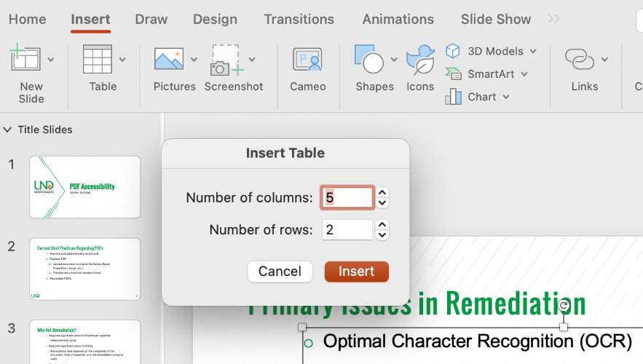
Task: Click the Links chain icon
Action: 579,59
